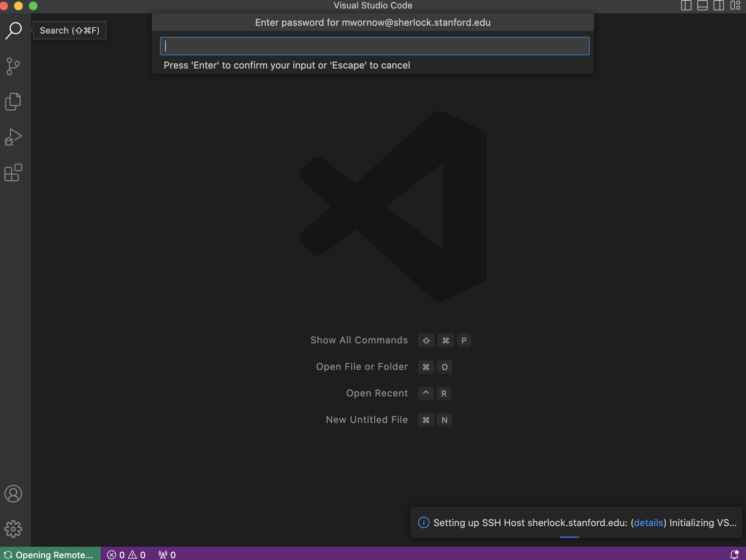Screen dimensions: 746x560
Task: Open the Customize Layout icon
Action: 735,6
